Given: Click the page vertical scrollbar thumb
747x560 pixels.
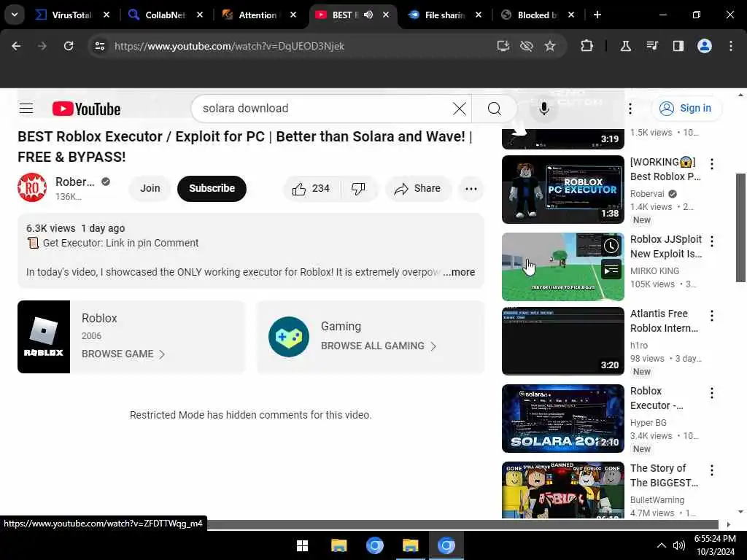Looking at the screenshot, I should point(741,227).
